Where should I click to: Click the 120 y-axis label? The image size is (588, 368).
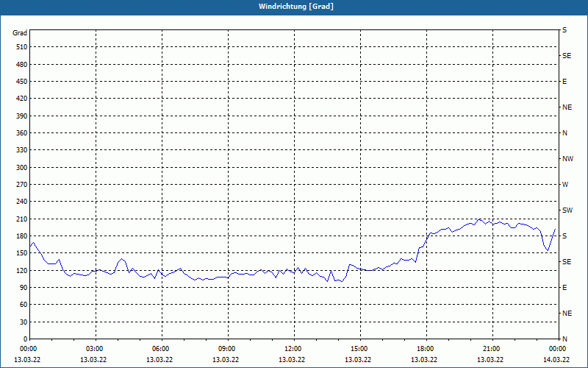(x=22, y=270)
